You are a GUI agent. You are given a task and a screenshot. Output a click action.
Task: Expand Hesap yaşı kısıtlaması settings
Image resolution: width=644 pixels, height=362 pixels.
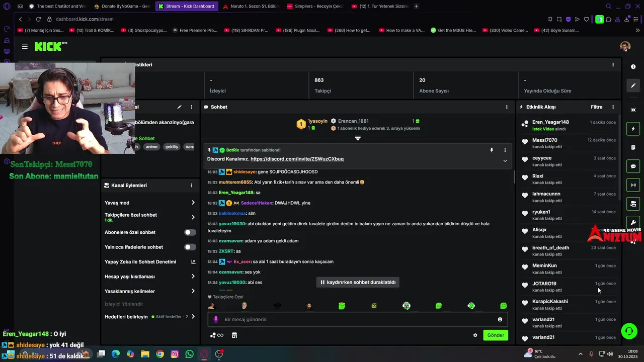pos(193,277)
